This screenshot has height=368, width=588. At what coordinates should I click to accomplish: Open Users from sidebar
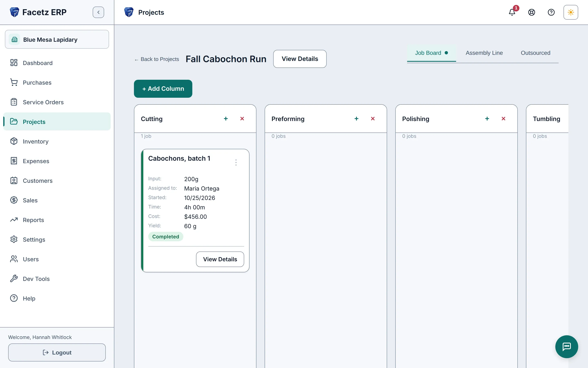57,259
